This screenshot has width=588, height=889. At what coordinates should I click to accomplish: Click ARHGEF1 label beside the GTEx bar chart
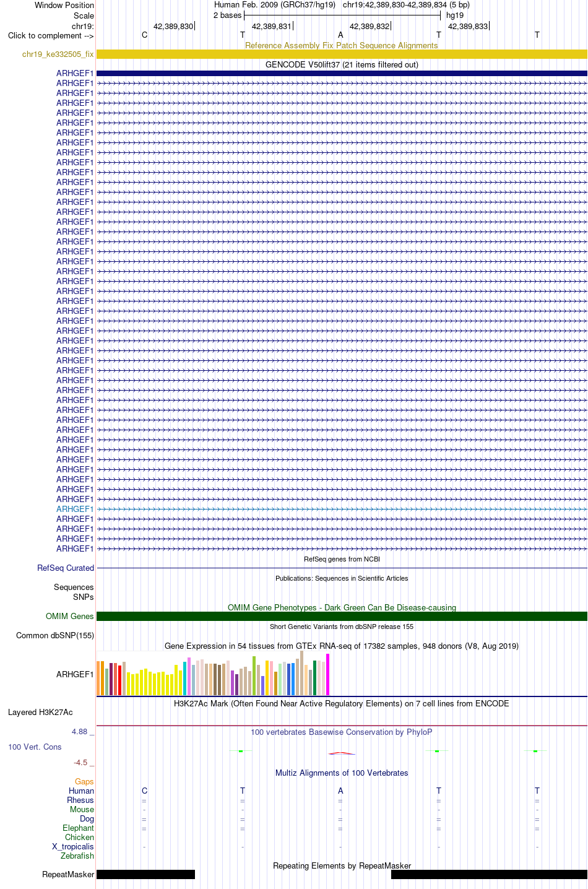pyautogui.click(x=75, y=674)
